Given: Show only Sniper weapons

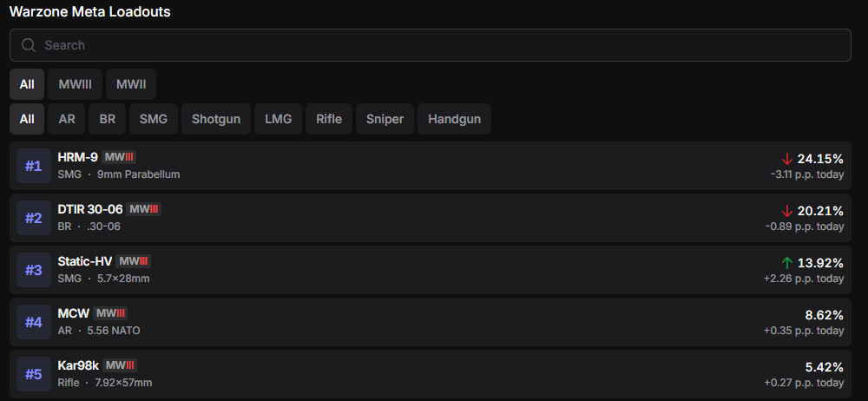Looking at the screenshot, I should tap(385, 119).
